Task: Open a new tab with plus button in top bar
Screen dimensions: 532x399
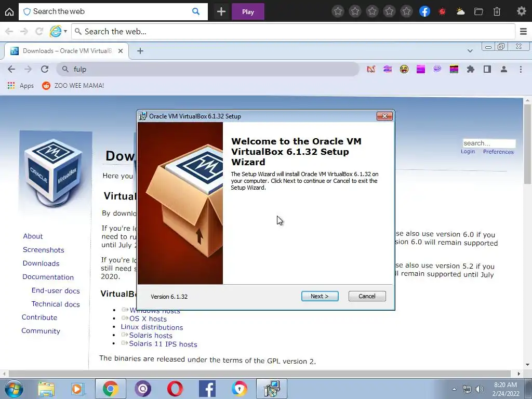Action: pyautogui.click(x=221, y=11)
